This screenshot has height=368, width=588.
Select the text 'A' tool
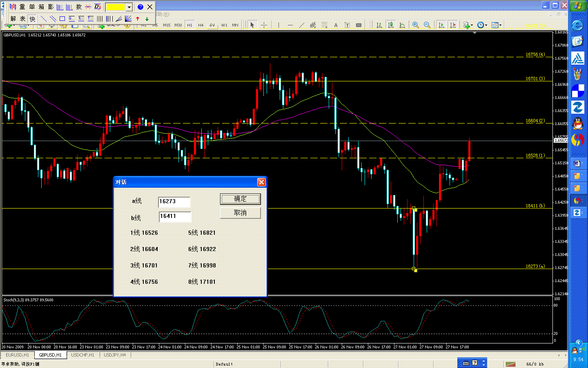coord(336,25)
